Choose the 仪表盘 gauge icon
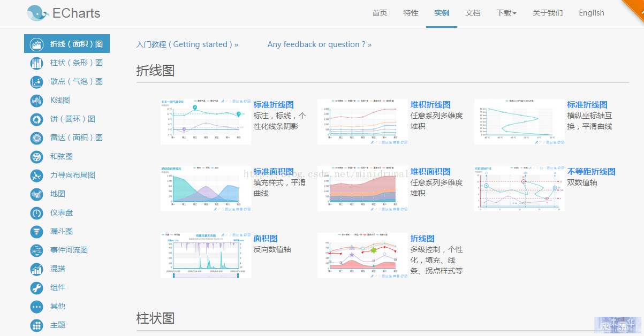Viewport: 644px width, 336px height. click(37, 213)
